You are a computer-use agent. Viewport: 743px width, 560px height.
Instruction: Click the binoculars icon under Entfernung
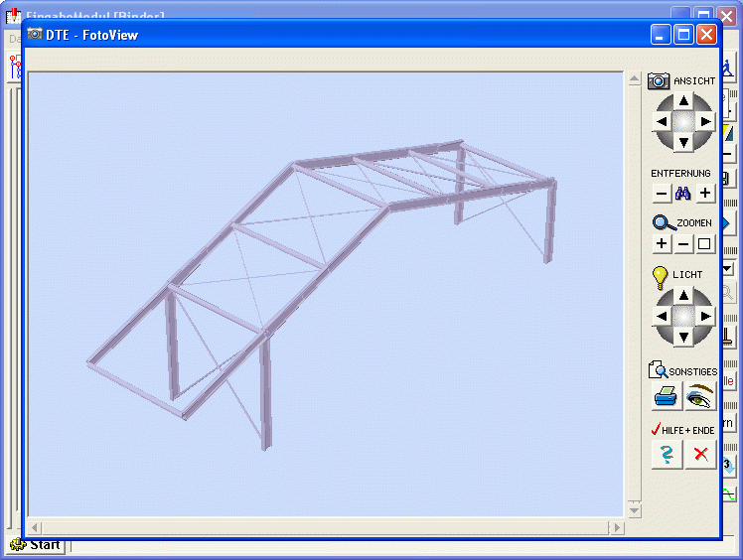click(682, 195)
